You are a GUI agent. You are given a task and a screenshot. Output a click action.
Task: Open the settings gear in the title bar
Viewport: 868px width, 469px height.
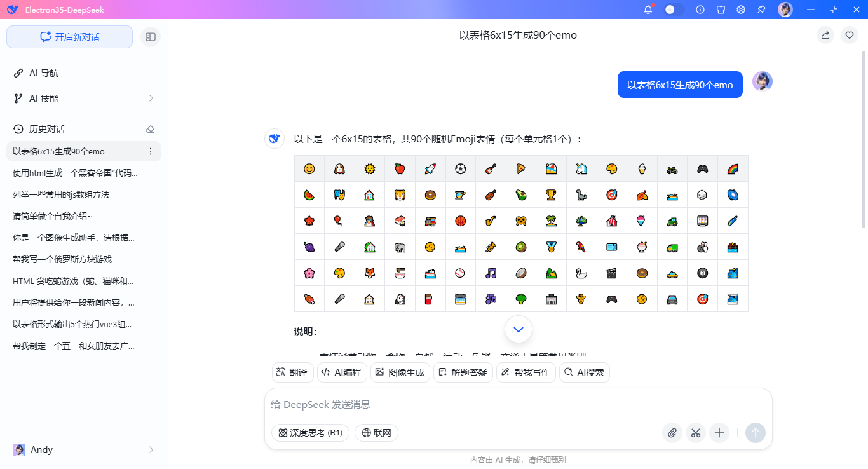[741, 10]
